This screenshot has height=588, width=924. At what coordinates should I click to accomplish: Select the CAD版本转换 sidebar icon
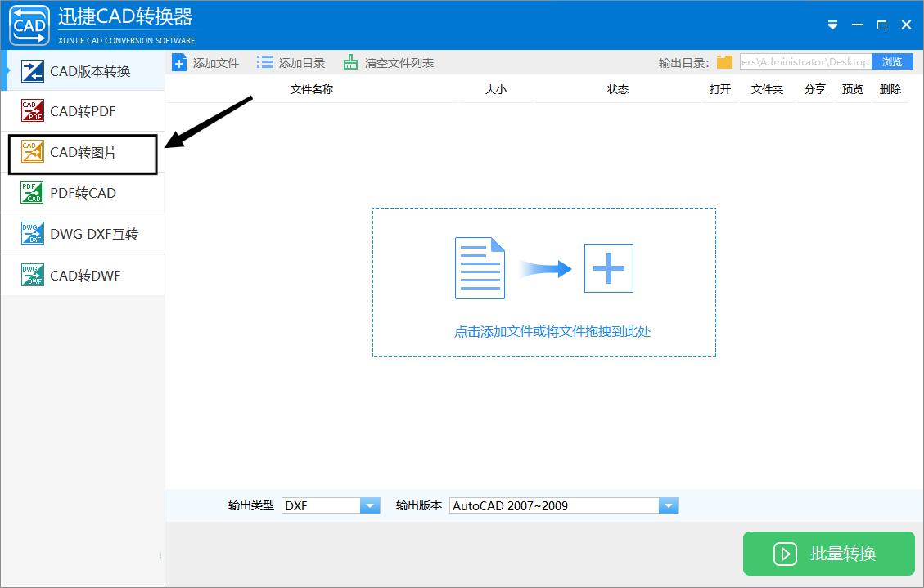(34, 71)
